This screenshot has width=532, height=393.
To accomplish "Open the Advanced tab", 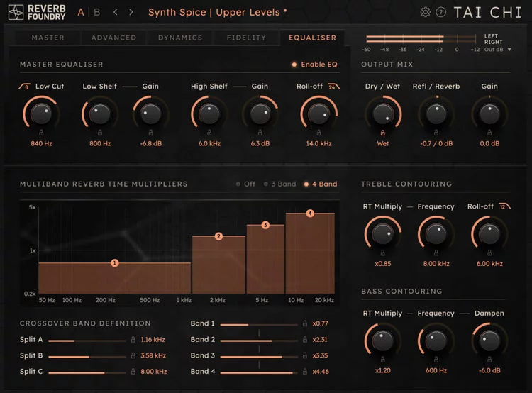I will 113,38.
